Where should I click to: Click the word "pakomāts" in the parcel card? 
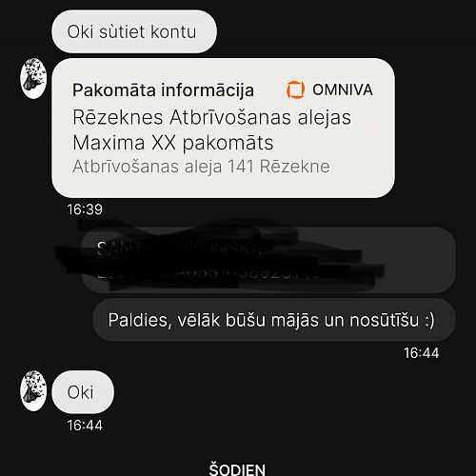[228, 143]
